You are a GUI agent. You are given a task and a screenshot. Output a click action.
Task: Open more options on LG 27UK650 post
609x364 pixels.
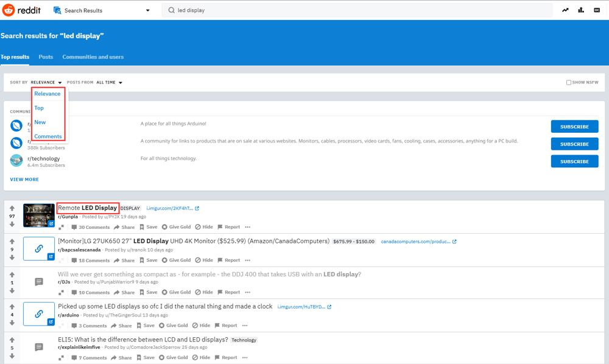coord(248,260)
